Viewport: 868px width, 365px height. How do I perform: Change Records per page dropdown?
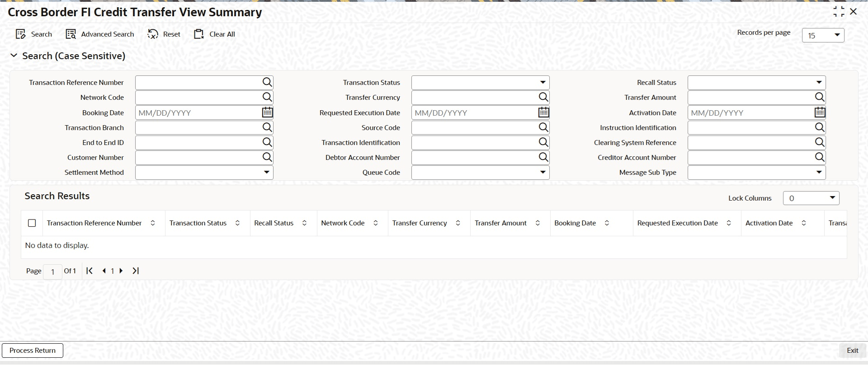click(823, 35)
